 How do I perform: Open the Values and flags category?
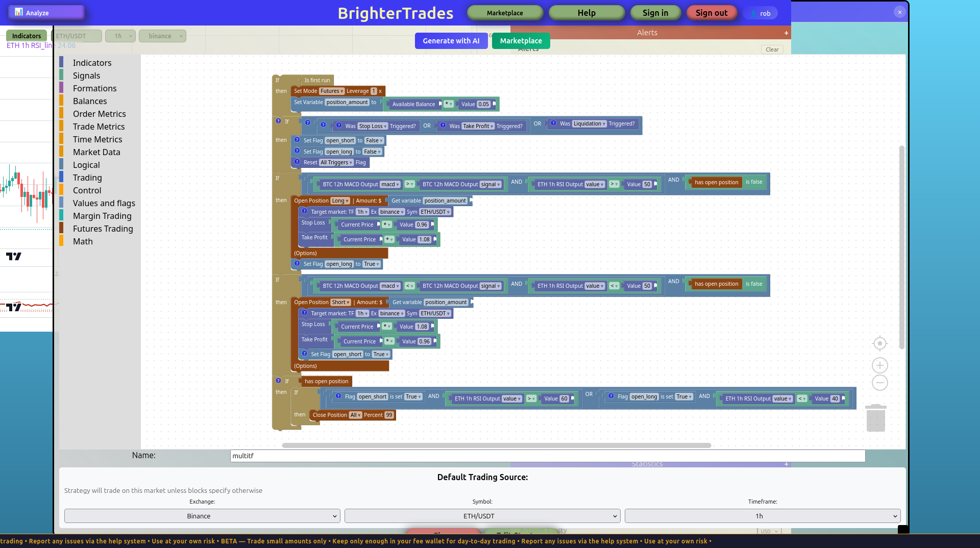[104, 203]
